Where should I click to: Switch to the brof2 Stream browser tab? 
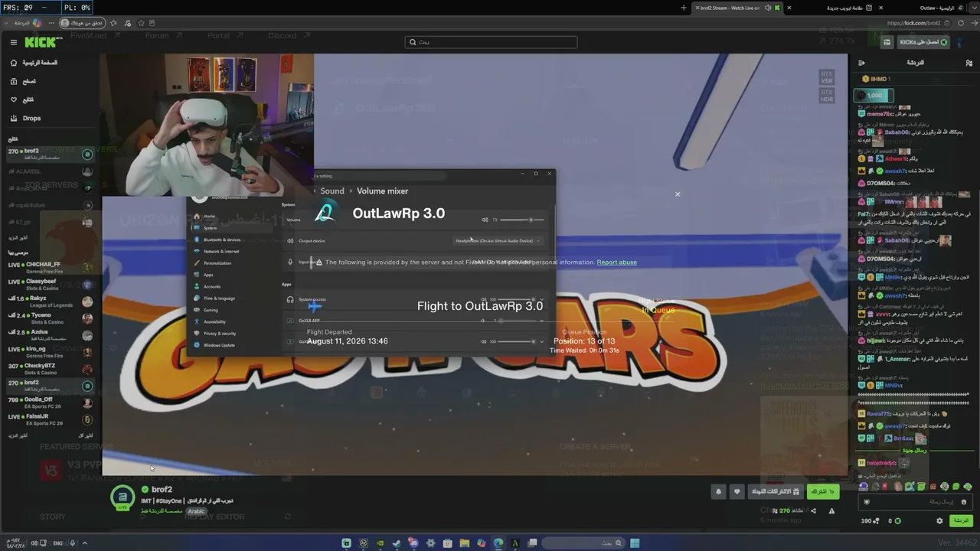click(x=736, y=8)
